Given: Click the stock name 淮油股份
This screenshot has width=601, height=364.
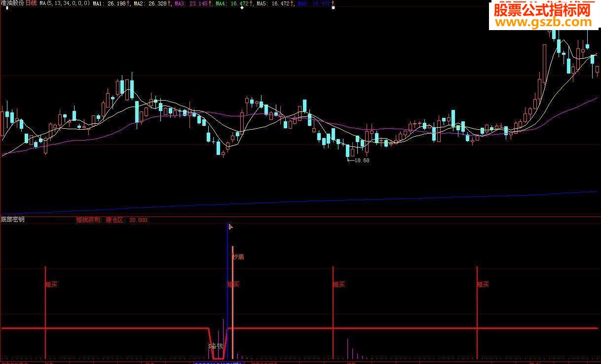Looking at the screenshot, I should pos(12,3).
